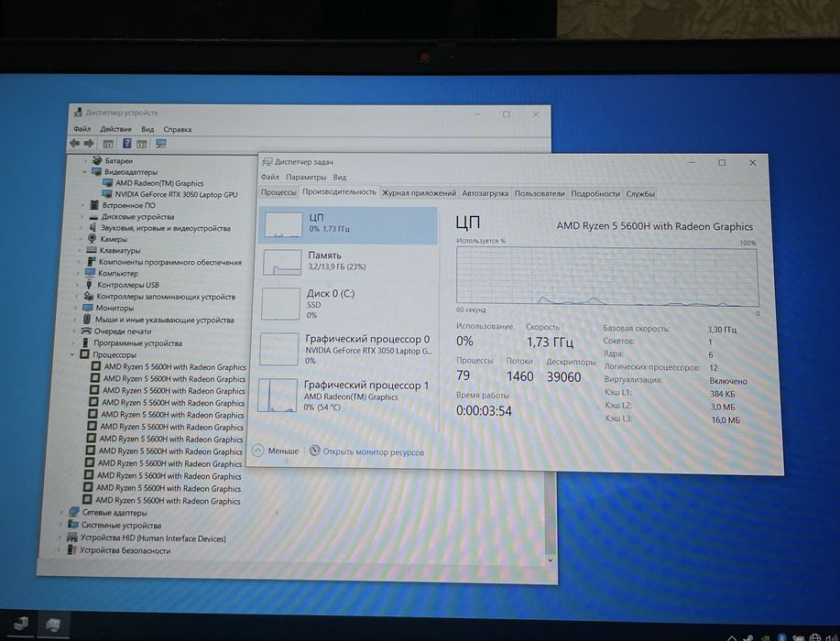840x641 pixels.
Task: Switch to the Процессы tab
Action: (x=278, y=192)
